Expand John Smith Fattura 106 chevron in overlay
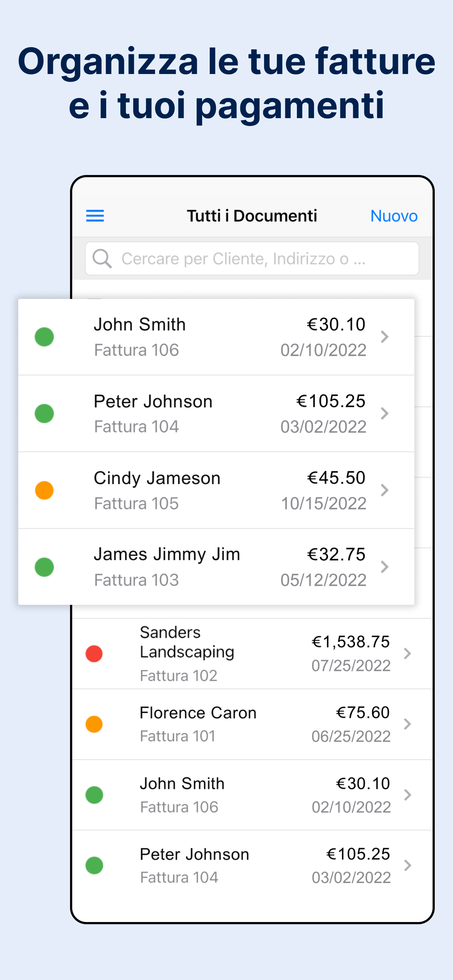 (384, 337)
